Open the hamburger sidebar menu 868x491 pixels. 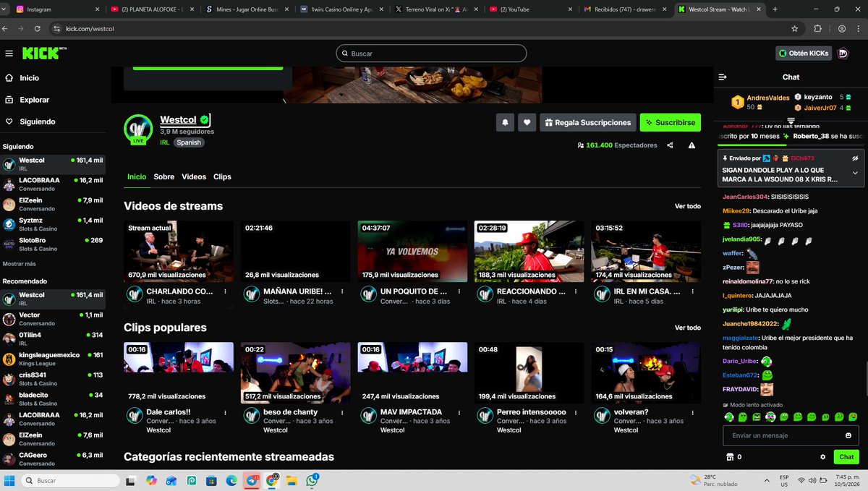tap(9, 54)
